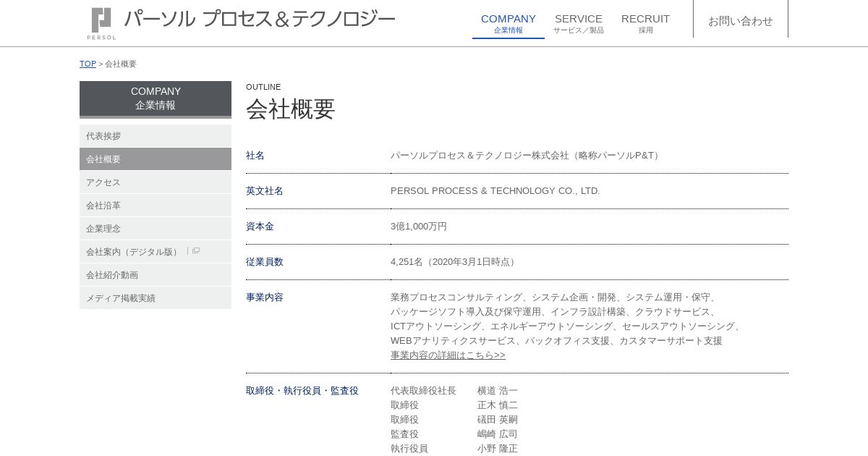The image size is (868, 456).
Task: Click the 取締役・執行役員・監査役 label
Action: click(302, 391)
